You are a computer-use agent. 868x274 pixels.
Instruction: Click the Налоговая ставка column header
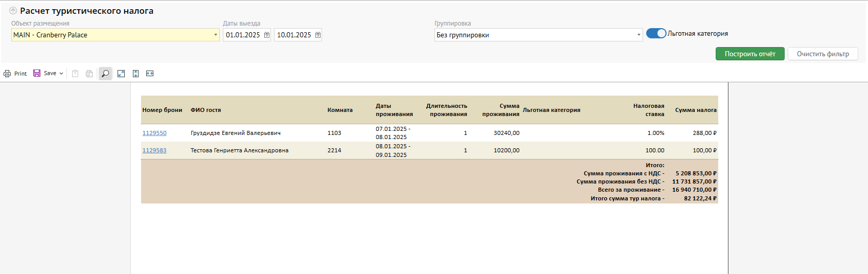click(x=649, y=110)
